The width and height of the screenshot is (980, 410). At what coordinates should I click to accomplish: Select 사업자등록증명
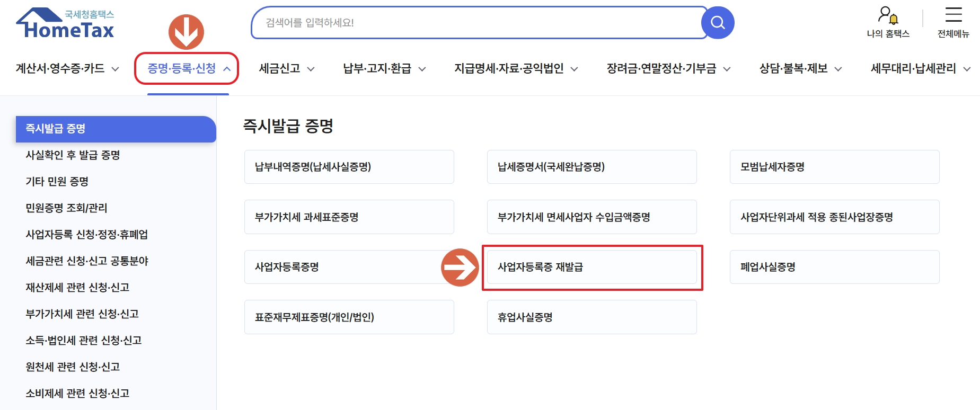click(349, 267)
